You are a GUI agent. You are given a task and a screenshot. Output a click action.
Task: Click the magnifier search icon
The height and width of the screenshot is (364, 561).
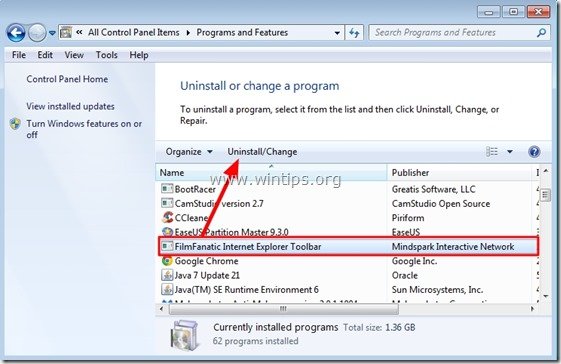tap(542, 33)
